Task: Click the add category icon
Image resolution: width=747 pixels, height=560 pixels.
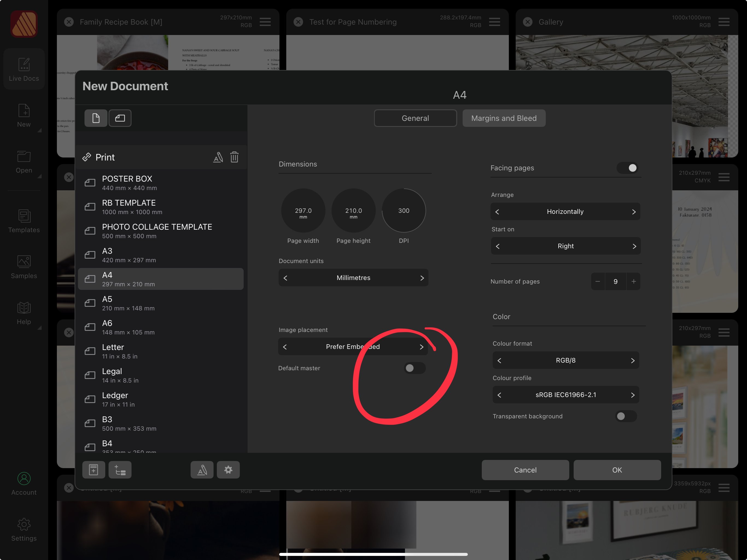Action: (120, 470)
